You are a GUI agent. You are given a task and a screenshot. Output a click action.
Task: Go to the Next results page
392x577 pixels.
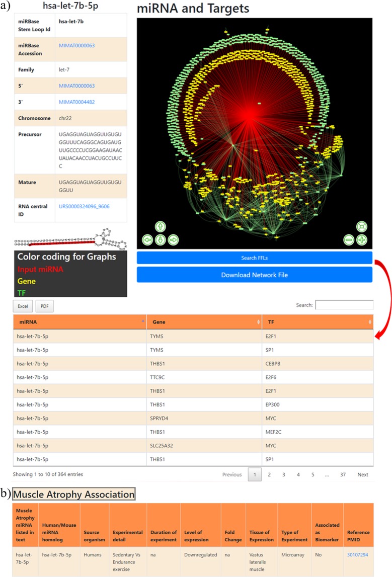pyautogui.click(x=362, y=474)
